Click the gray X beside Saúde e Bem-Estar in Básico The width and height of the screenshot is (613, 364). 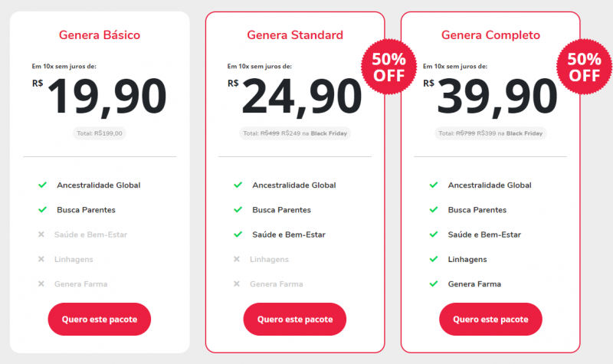point(42,234)
